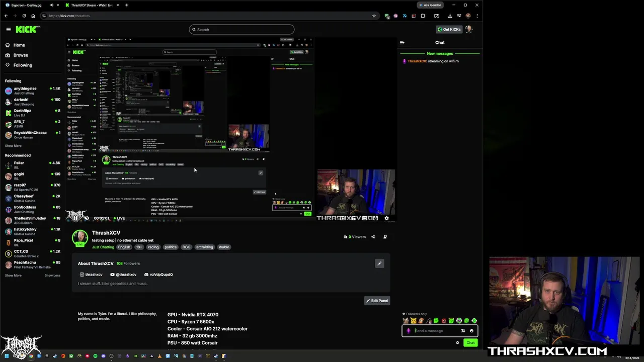
Task: Click the New messages banner in chat
Action: tap(440, 53)
